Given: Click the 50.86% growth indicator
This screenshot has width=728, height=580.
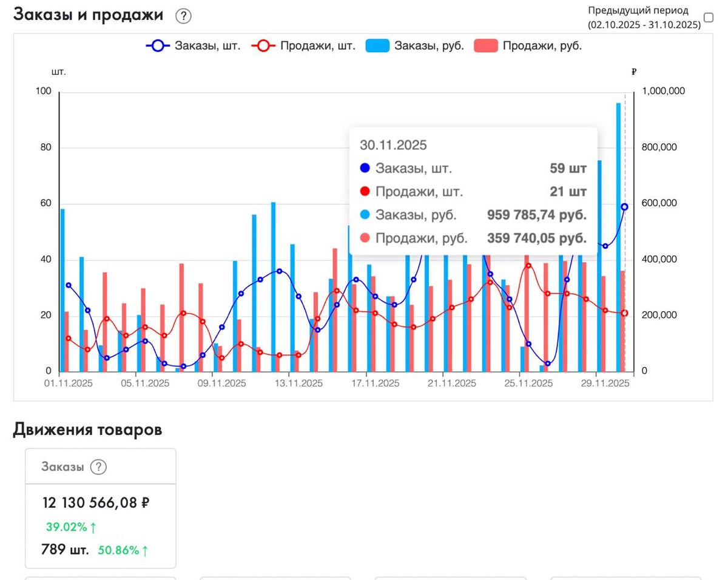Looking at the screenshot, I should tap(123, 551).
